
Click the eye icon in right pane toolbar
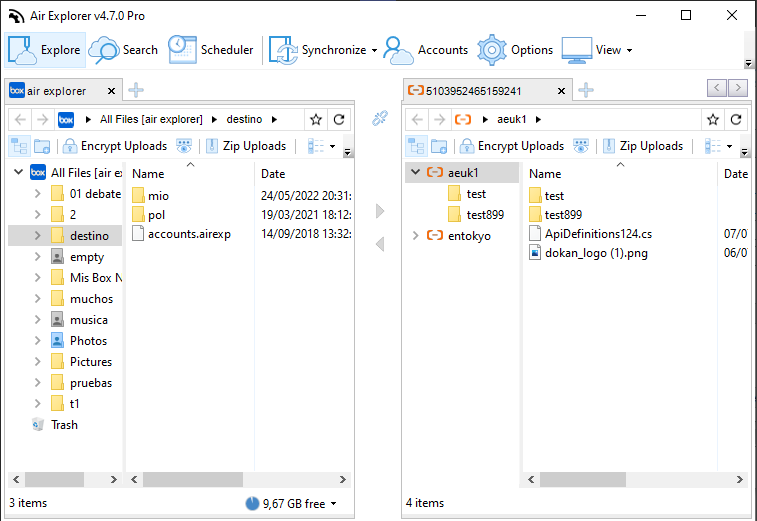pos(581,146)
